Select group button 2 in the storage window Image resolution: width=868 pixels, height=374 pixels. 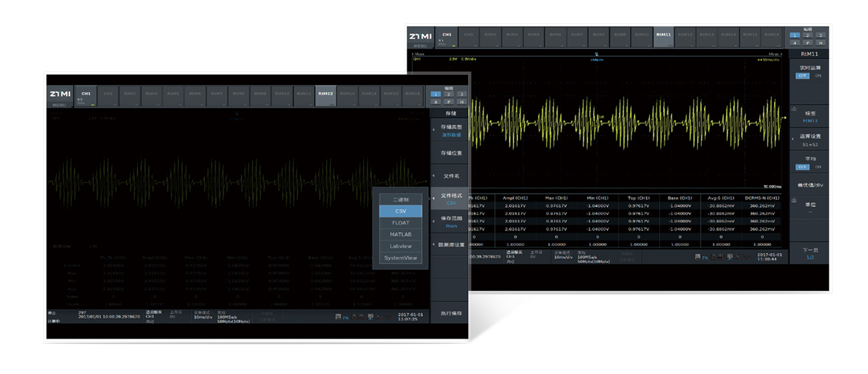click(x=448, y=93)
